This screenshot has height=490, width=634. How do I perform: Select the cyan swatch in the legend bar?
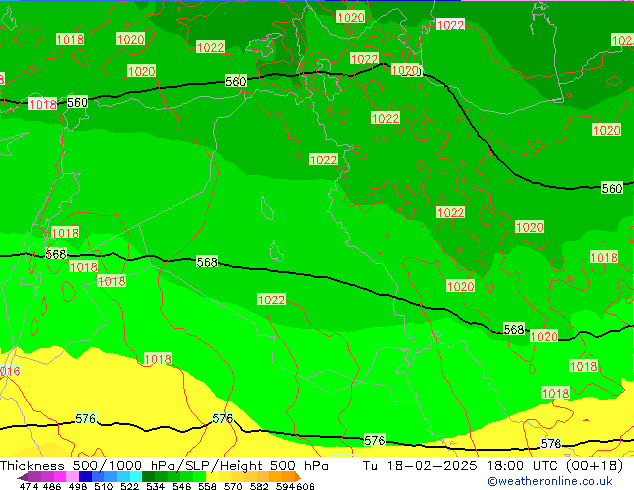coord(136,476)
